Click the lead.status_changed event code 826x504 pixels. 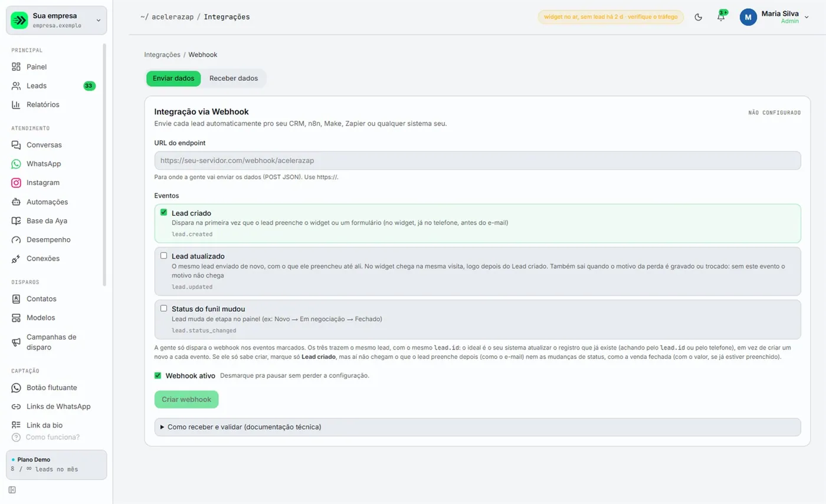click(204, 331)
